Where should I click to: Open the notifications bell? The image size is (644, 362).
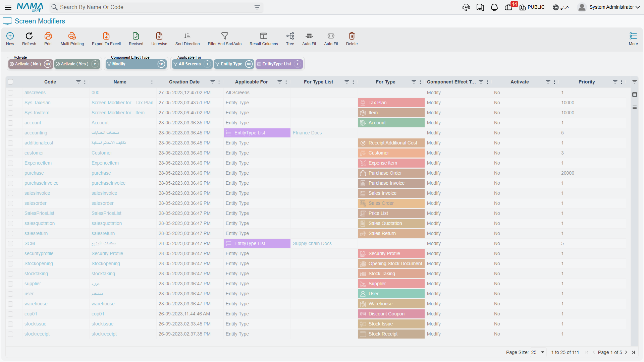(x=494, y=7)
